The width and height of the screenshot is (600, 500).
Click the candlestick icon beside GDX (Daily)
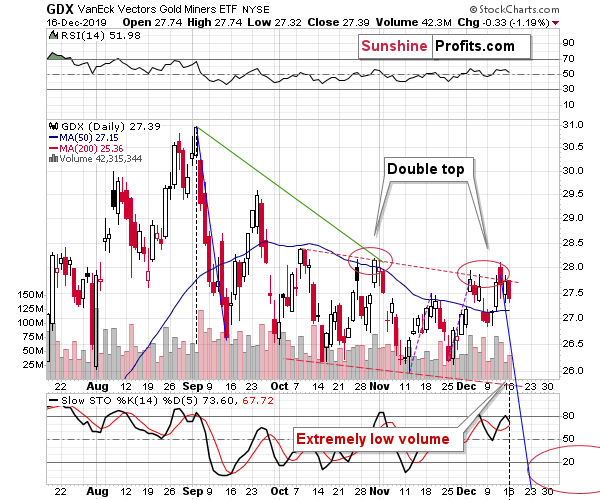[x=53, y=126]
